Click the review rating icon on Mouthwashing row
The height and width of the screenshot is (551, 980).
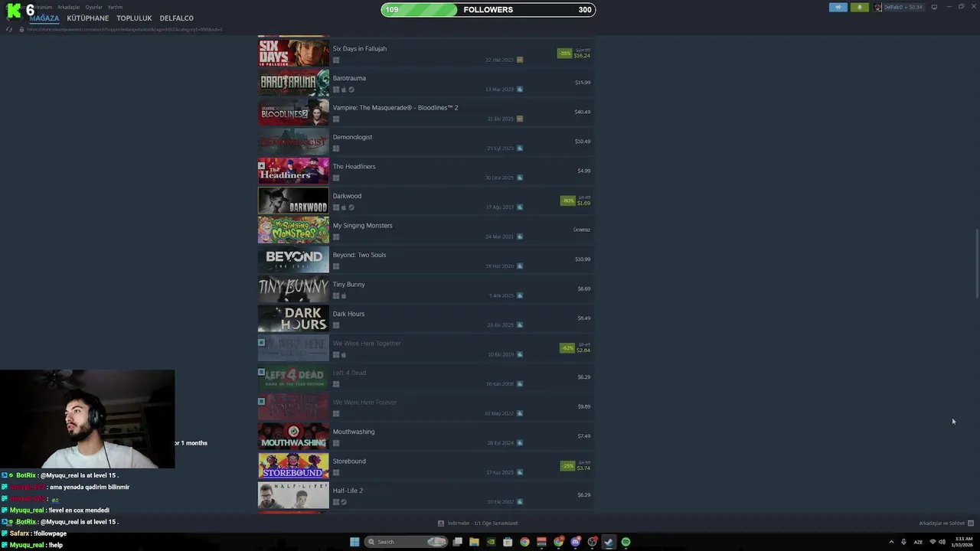(520, 443)
